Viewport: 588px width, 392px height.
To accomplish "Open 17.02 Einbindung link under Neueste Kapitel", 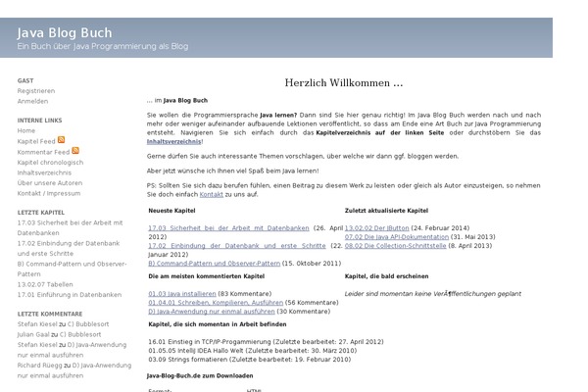I will pos(237,246).
